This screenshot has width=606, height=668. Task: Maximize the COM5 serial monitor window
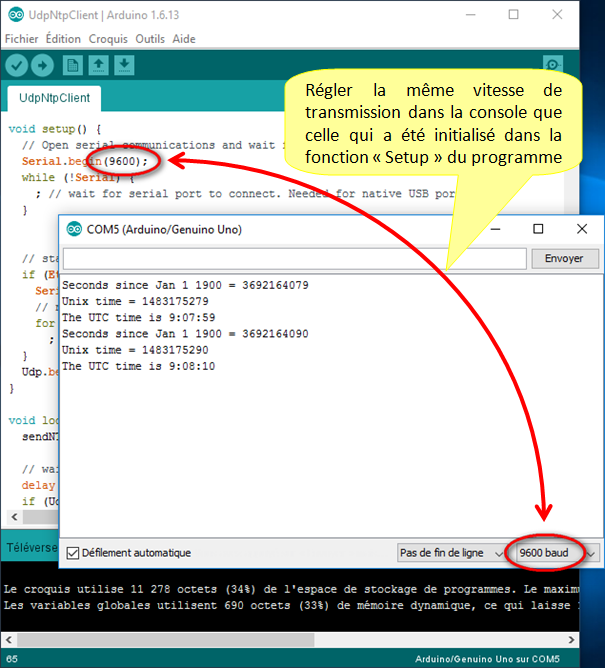point(538,229)
